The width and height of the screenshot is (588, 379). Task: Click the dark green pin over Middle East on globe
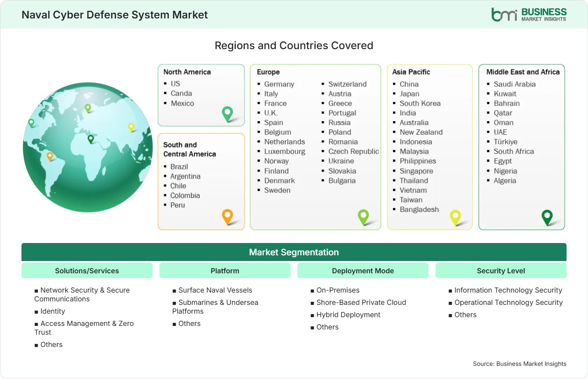click(x=91, y=139)
